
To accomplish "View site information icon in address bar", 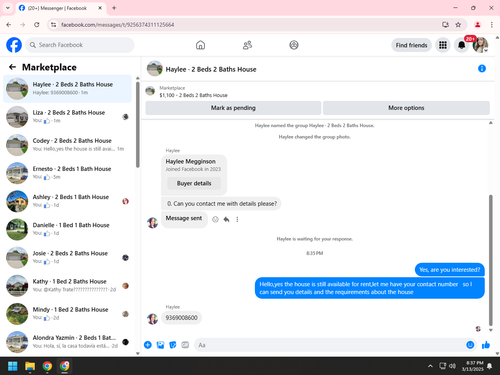I will (x=53, y=25).
